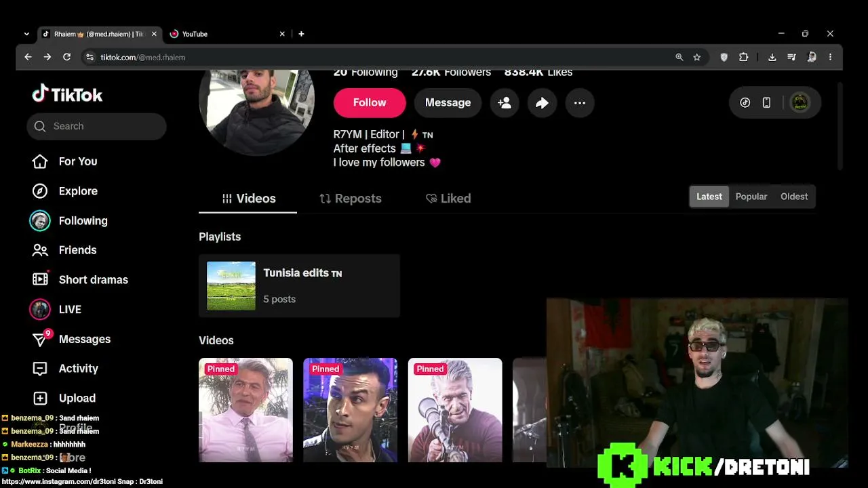Click the get app phone icon
Image resolution: width=868 pixels, height=488 pixels.
click(766, 102)
